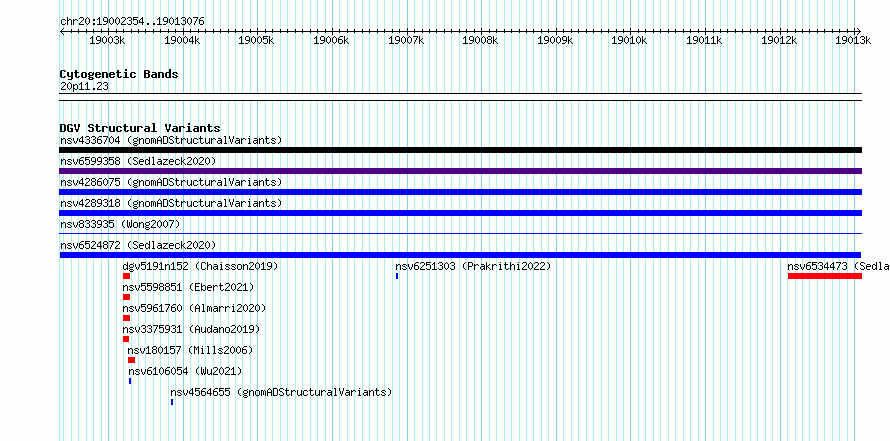Click the small blue nsv4564655 marker

[172, 402]
